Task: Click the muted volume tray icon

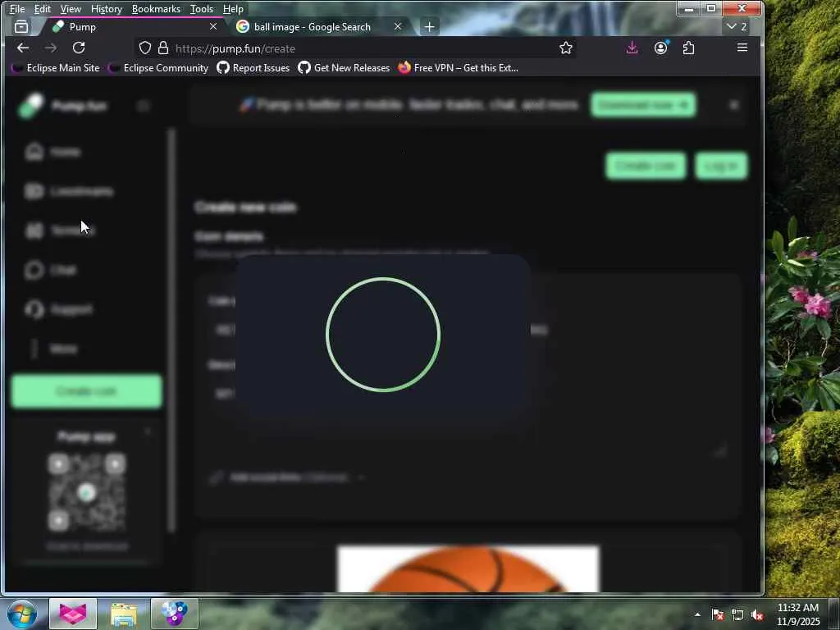Action: 757,614
